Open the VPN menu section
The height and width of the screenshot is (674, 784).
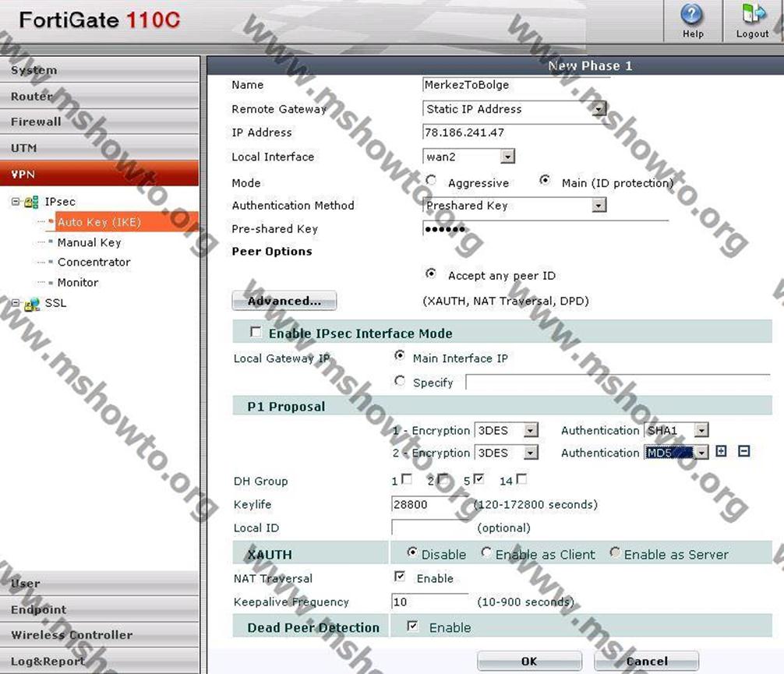click(x=100, y=174)
